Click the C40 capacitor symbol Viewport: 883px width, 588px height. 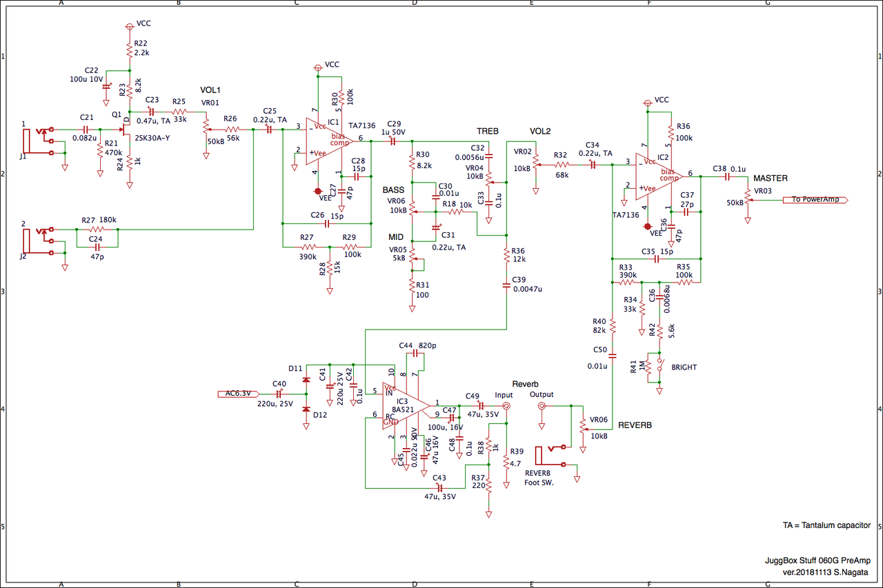coord(279,394)
